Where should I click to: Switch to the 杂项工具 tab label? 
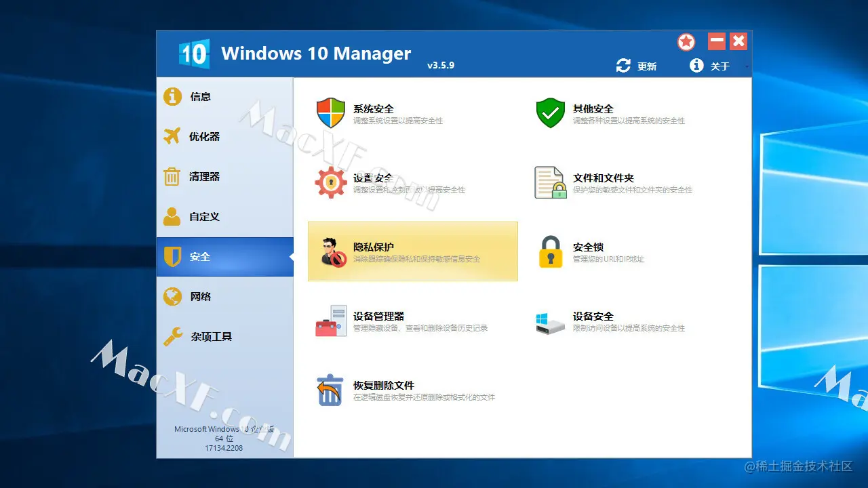212,337
